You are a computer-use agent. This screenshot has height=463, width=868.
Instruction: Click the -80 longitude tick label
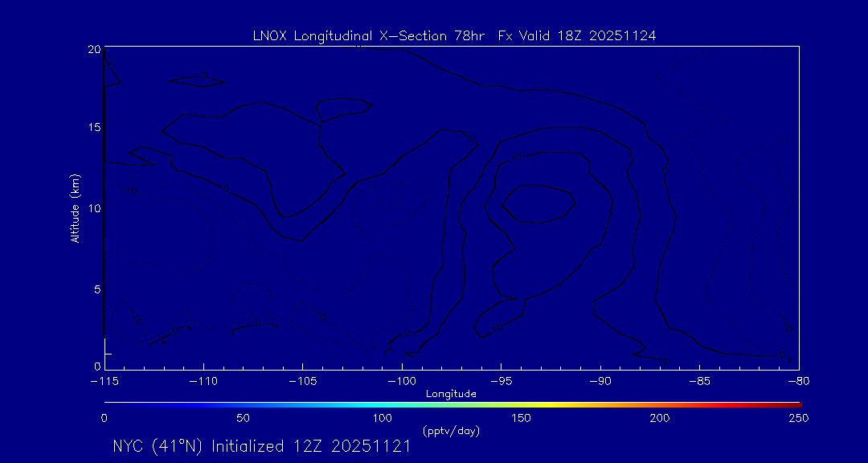pos(797,381)
